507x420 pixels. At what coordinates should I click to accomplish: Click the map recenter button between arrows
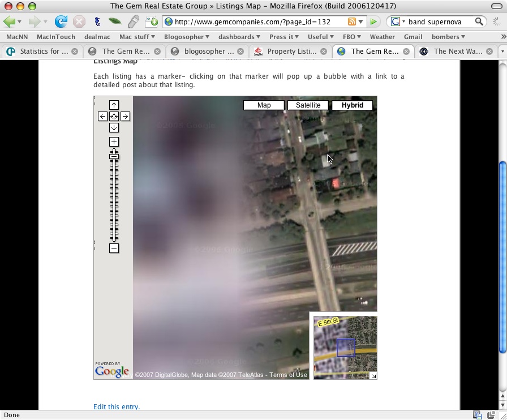114,116
